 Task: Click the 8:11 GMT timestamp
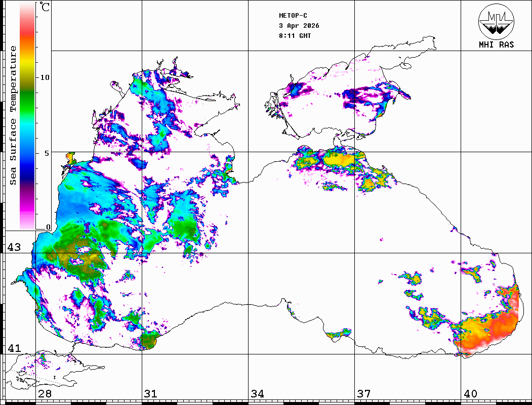(295, 36)
